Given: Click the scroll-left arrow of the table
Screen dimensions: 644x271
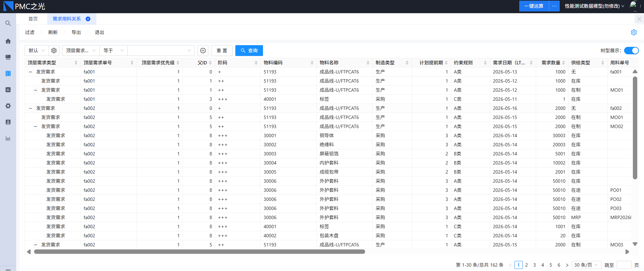Looking at the screenshot, I should 29,252.
